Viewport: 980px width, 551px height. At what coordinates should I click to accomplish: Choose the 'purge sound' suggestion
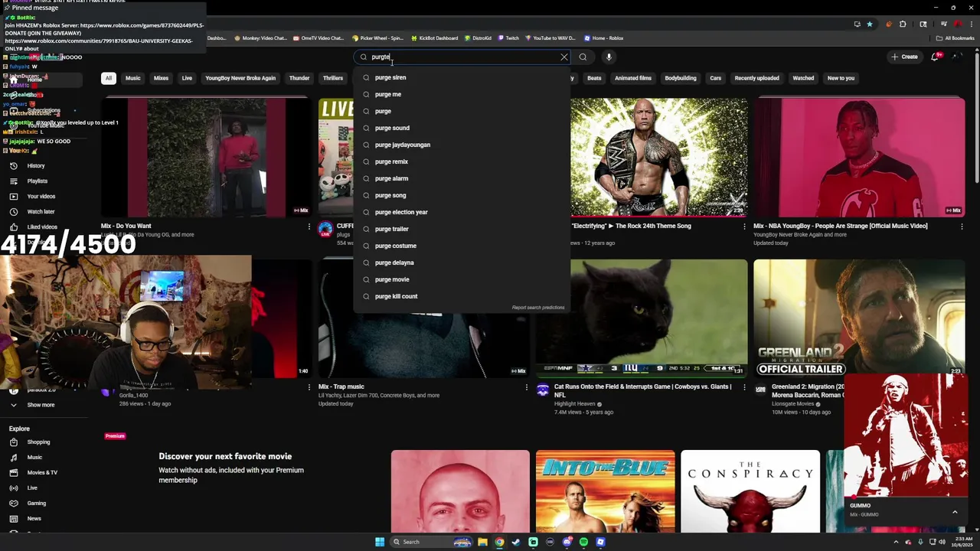[462, 128]
